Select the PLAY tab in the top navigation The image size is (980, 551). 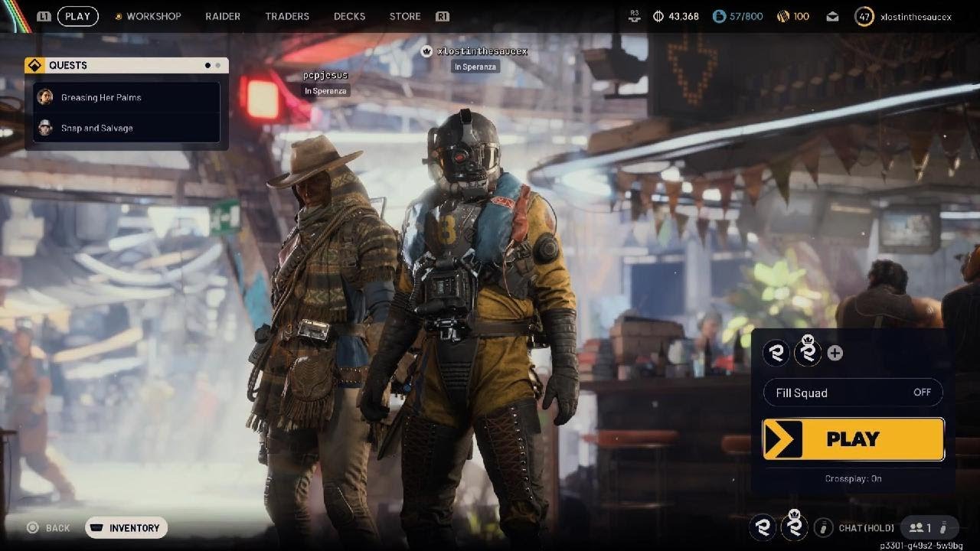point(77,16)
